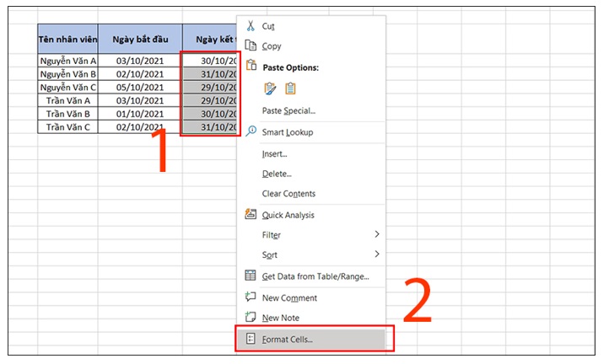Click cell containing Nguyễn Văn A

pyautogui.click(x=67, y=61)
